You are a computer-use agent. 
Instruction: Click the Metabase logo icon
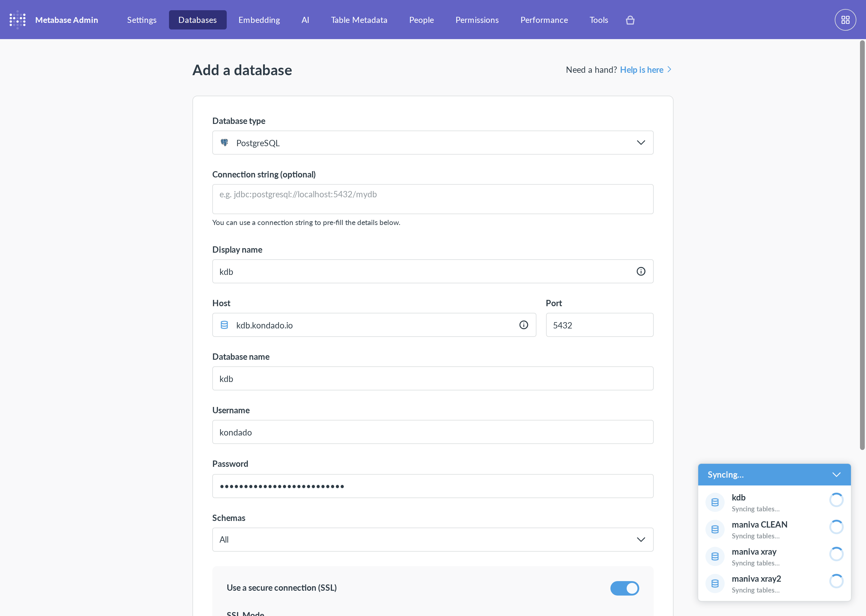click(x=17, y=20)
